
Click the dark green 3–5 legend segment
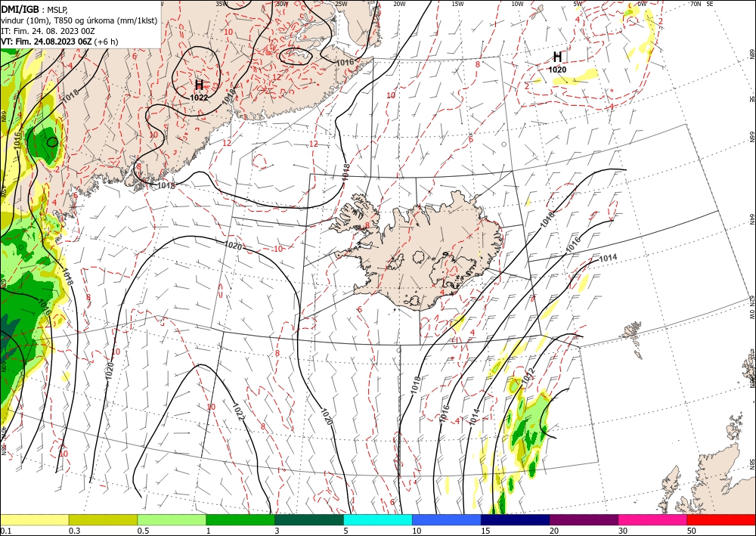(309, 519)
